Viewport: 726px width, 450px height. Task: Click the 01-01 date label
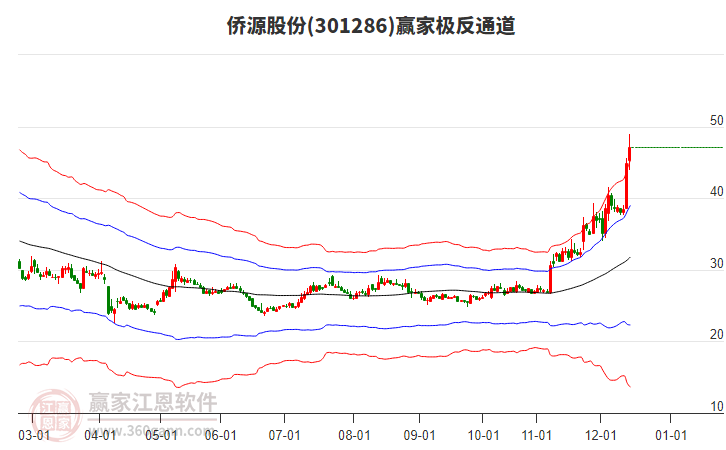pyautogui.click(x=670, y=436)
